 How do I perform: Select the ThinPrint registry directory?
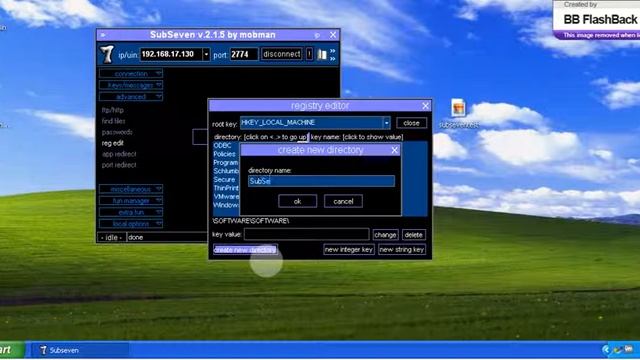tap(226, 189)
